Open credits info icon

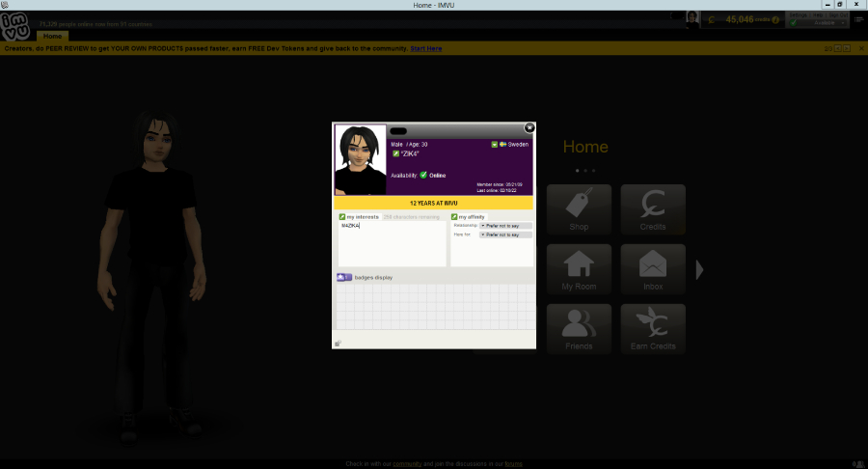click(x=775, y=20)
